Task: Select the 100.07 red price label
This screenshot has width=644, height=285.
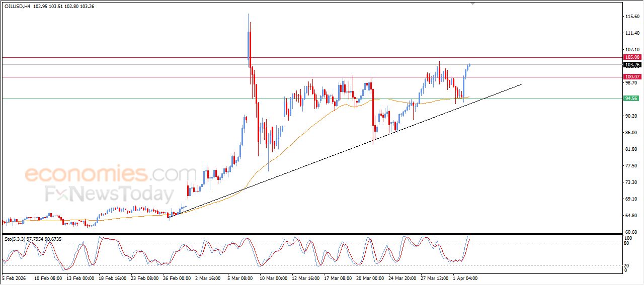Action: pyautogui.click(x=631, y=77)
